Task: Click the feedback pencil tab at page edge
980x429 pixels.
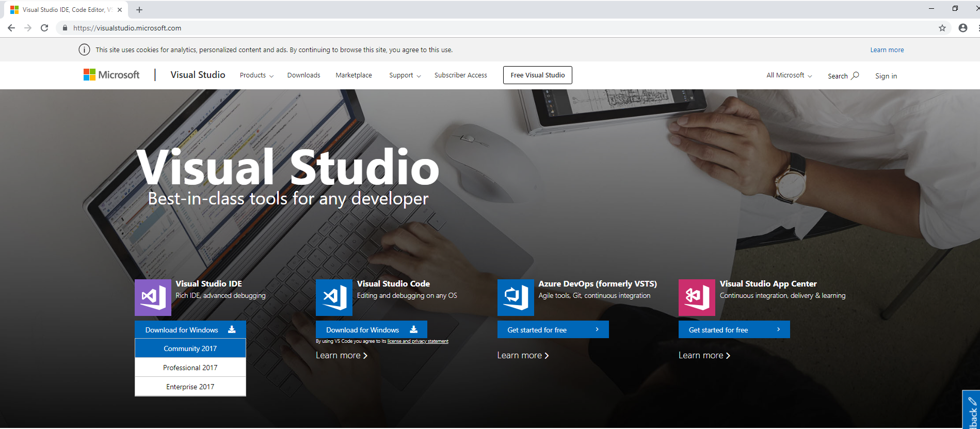Action: [x=971, y=410]
